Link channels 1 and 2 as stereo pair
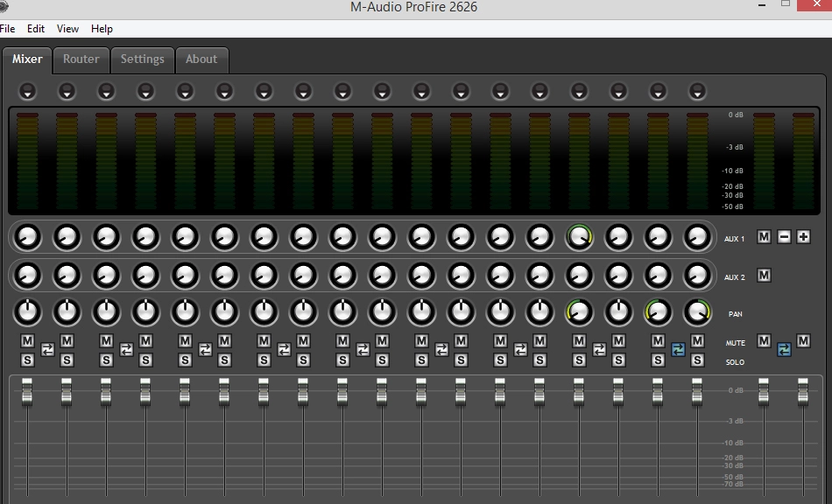The width and height of the screenshot is (832, 504). pyautogui.click(x=47, y=350)
